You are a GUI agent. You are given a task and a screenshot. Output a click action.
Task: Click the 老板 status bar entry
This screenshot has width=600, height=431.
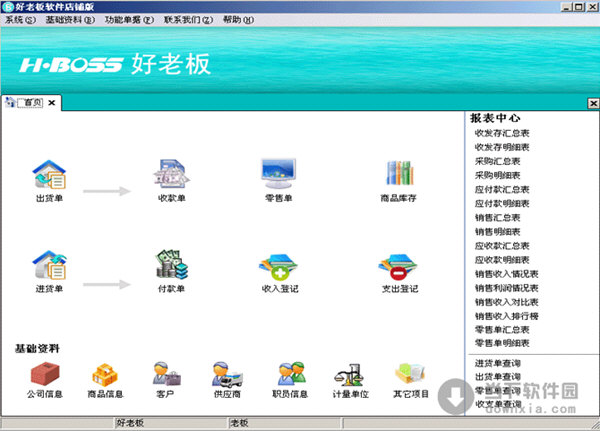(x=239, y=423)
